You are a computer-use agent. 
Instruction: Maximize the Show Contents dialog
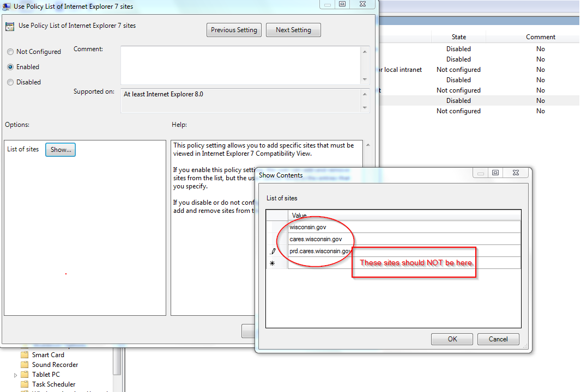click(495, 173)
